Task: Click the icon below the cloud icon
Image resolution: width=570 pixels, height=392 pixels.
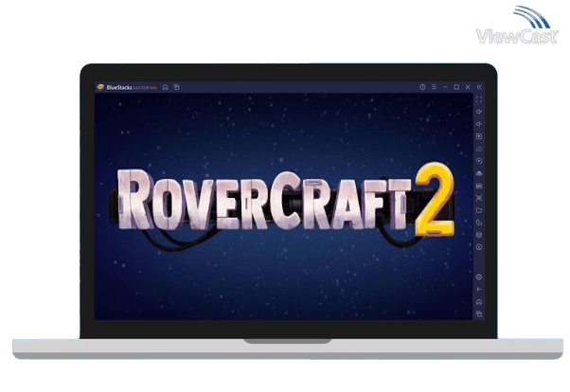Action: click(x=479, y=186)
